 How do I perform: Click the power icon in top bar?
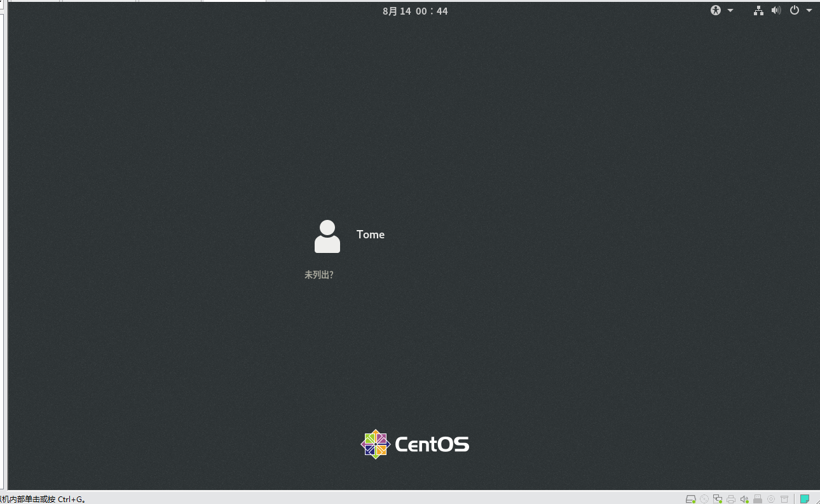[795, 10]
